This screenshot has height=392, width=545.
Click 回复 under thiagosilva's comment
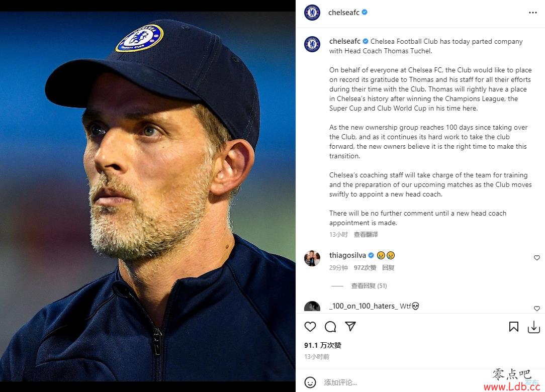(388, 267)
